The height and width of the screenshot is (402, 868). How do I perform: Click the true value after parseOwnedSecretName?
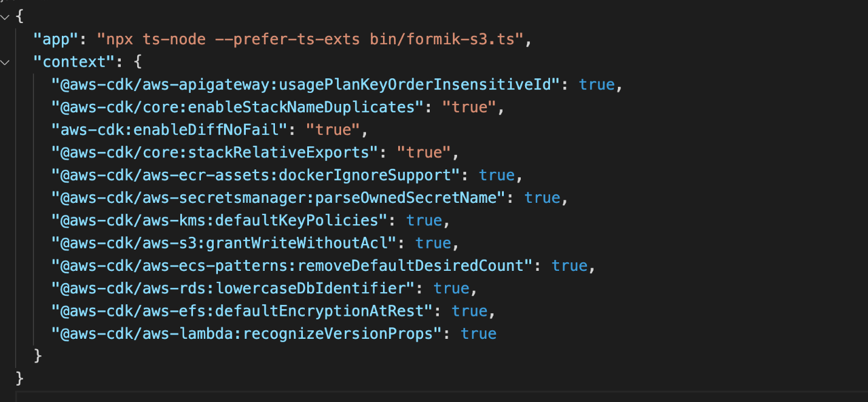click(543, 197)
